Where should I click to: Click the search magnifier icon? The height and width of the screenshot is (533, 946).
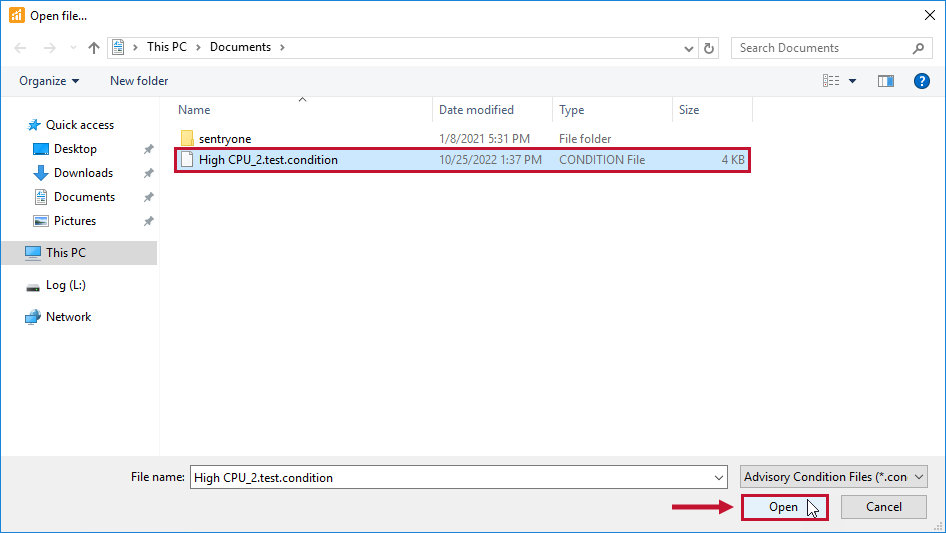[918, 48]
